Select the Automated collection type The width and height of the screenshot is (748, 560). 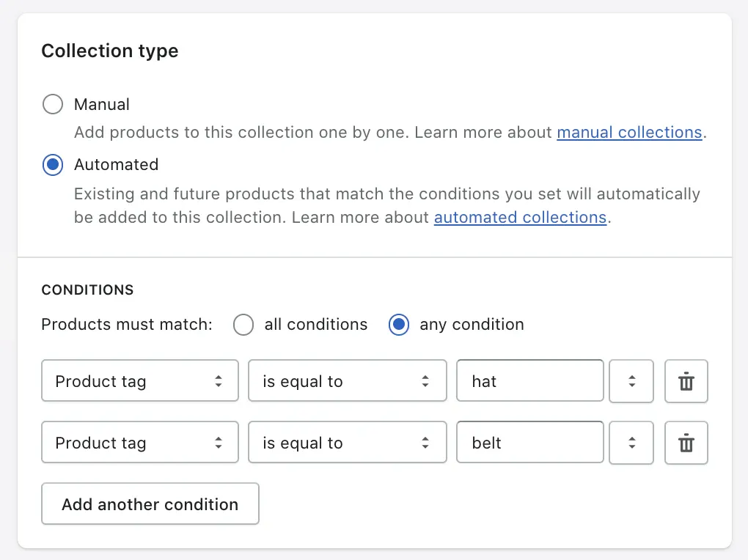pyautogui.click(x=52, y=164)
